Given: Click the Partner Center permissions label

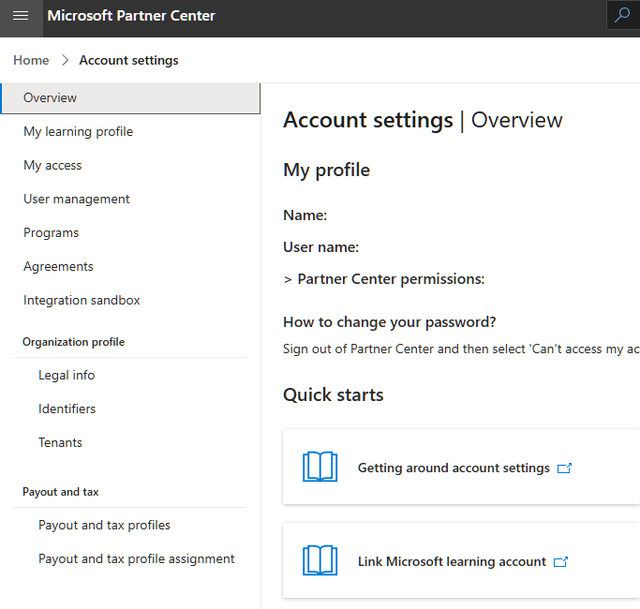Looking at the screenshot, I should (391, 280).
